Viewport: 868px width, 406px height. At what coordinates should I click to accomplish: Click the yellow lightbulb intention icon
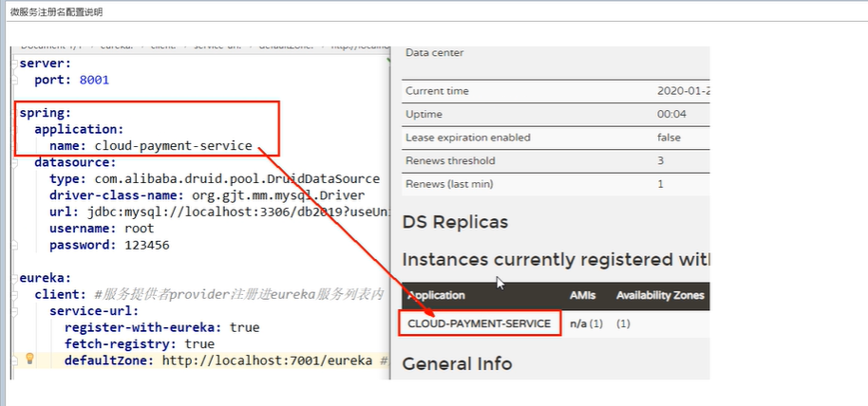[29, 359]
